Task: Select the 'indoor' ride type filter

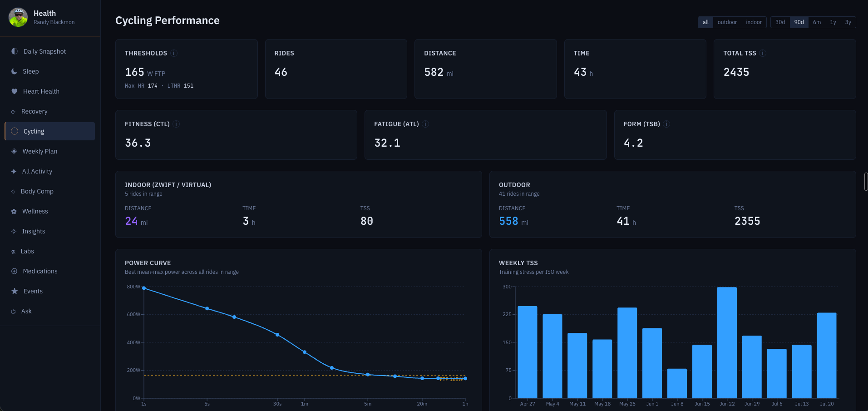Action: coord(754,22)
